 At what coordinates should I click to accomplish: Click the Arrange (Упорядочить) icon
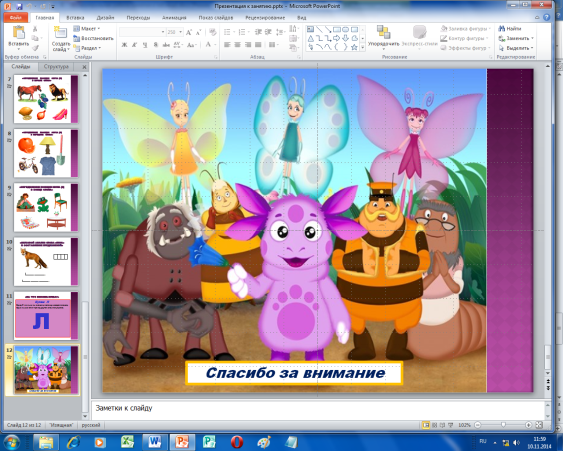point(383,32)
